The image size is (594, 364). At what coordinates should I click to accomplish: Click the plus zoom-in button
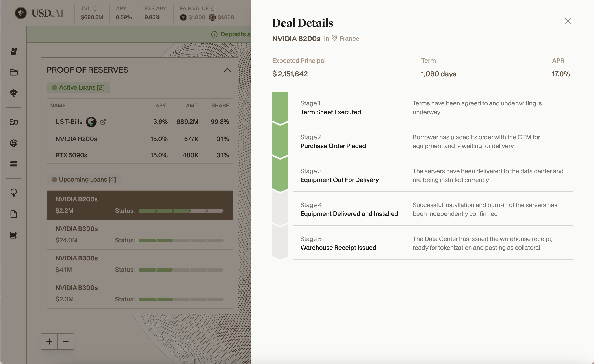click(49, 341)
